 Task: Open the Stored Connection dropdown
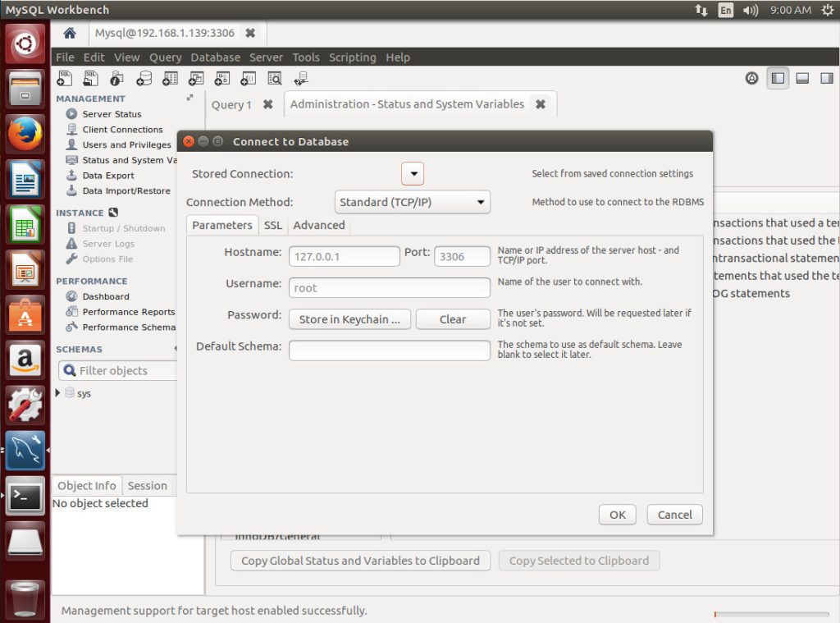point(413,174)
